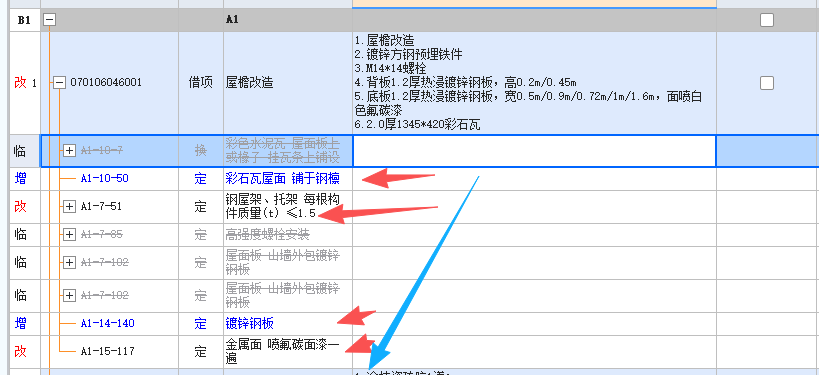Click the empty description cell of A1-10-7

click(534, 151)
